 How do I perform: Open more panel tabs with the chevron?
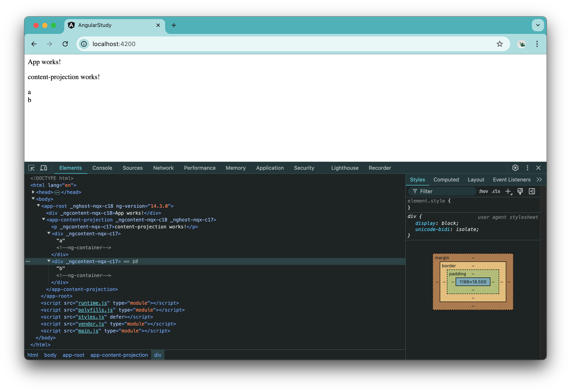coord(539,179)
